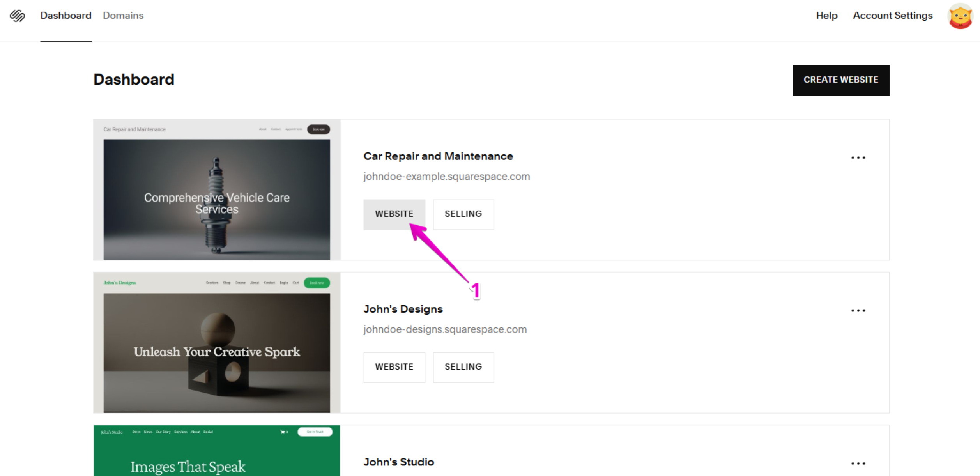This screenshot has height=476, width=980.
Task: Open the johndoe-example.squarespace.com URL
Action: 446,177
